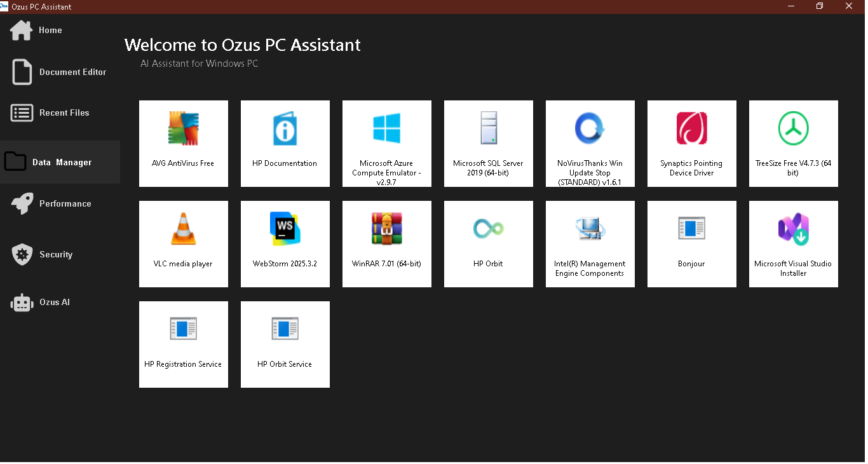Open the Recent Files section
Image resolution: width=868 pixels, height=464 pixels.
coord(60,113)
